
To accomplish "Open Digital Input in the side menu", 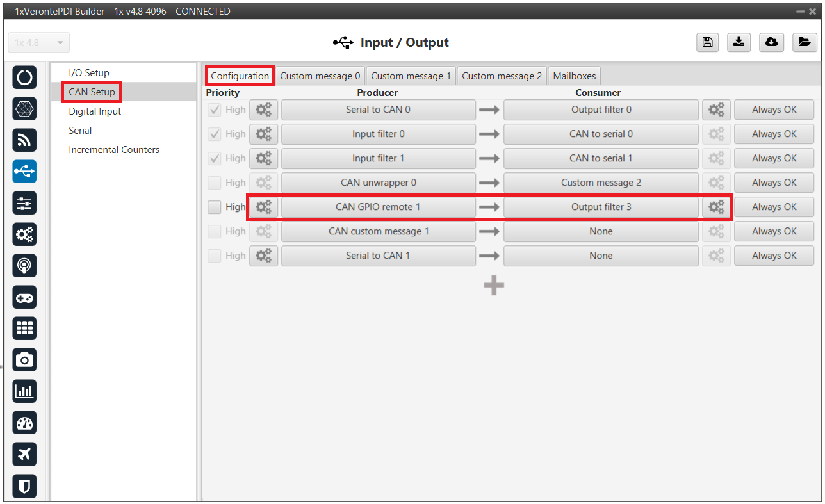I will click(x=95, y=111).
